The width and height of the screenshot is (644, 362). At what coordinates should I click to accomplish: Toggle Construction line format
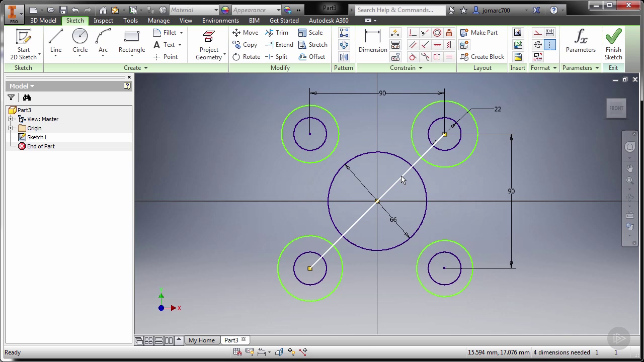point(537,33)
